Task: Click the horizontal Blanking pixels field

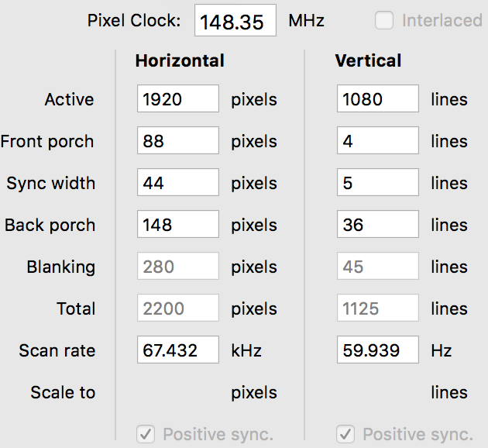Action: [x=178, y=267]
